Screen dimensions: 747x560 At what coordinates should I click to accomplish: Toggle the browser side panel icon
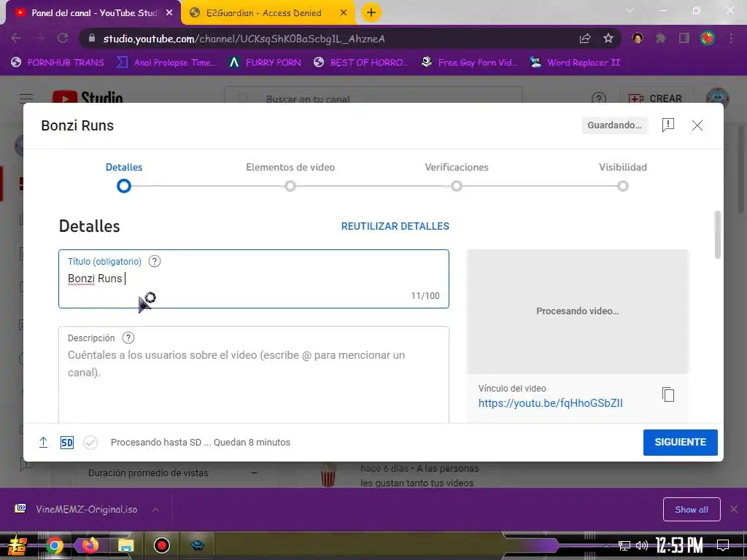click(x=684, y=39)
